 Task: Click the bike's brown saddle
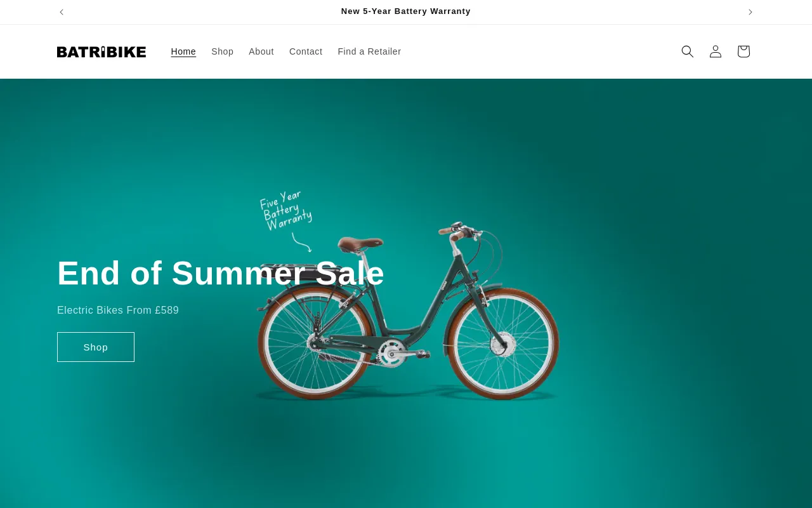(360, 244)
